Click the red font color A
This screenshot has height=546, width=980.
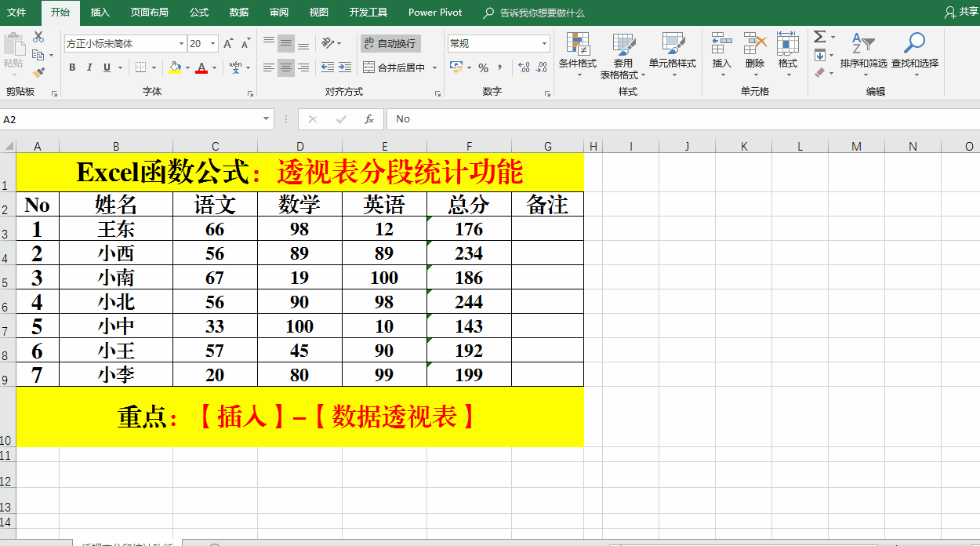tap(201, 68)
